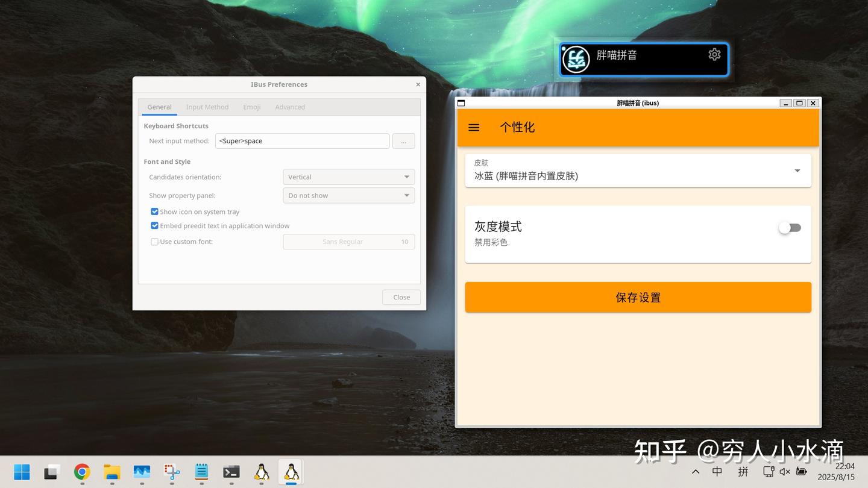Click the 胖喵拼音 logo on the floating input bar

576,58
